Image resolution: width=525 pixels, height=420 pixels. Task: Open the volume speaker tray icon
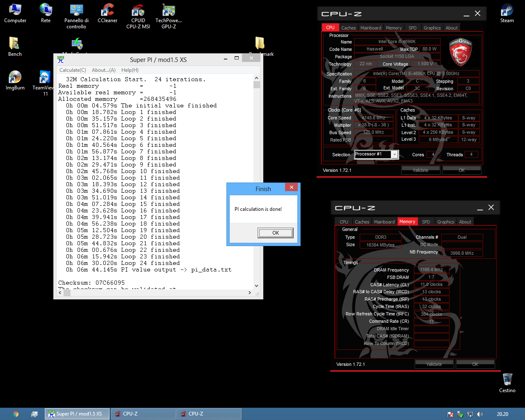point(480,414)
